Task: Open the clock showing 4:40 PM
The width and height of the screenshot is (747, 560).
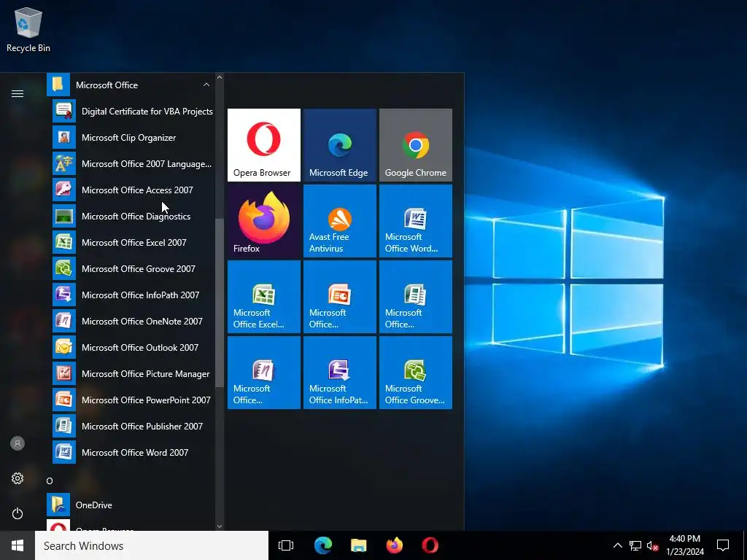Action: 684,545
